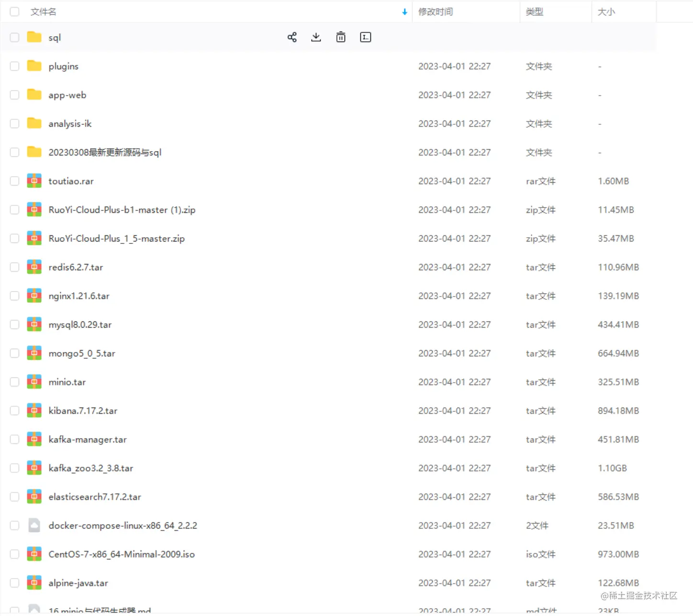The width and height of the screenshot is (693, 616).
Task: Click the kibana.7.17.2.tar archive icon
Action: point(34,410)
